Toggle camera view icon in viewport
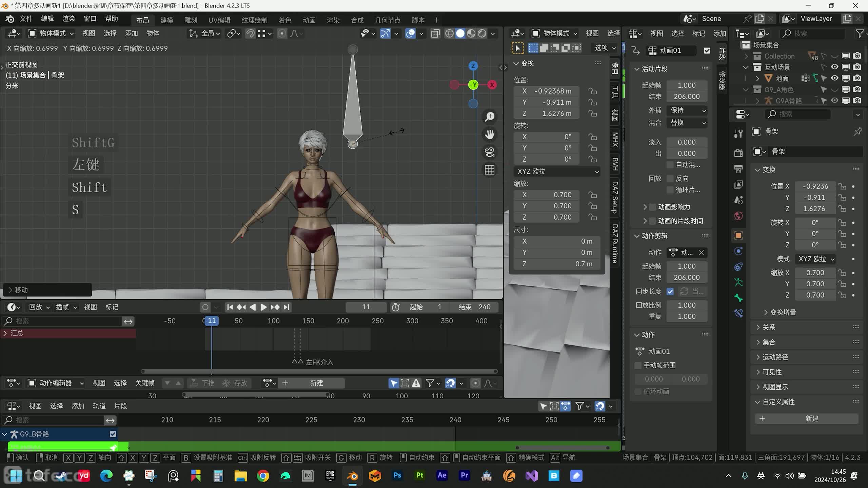The height and width of the screenshot is (488, 868). click(x=490, y=152)
